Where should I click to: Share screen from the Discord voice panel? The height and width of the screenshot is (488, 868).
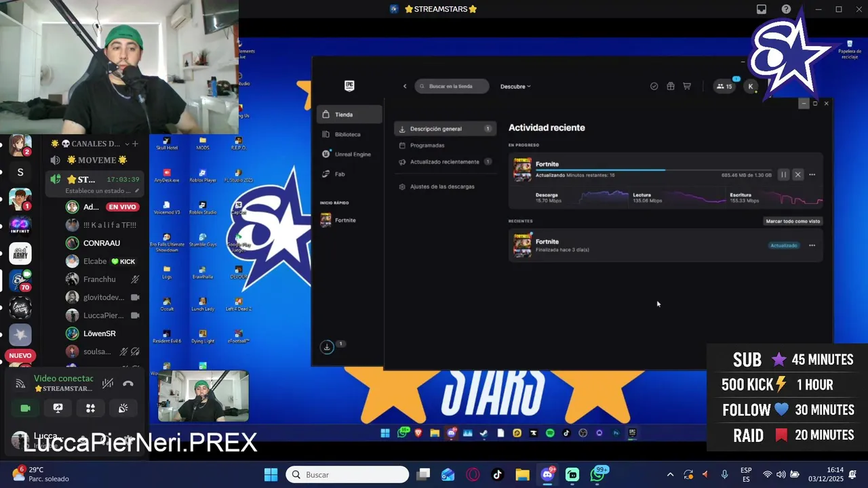tap(58, 408)
